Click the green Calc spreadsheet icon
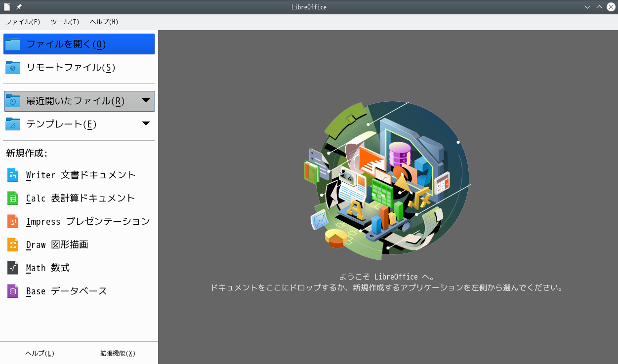Viewport: 618px width, 364px height. point(13,198)
